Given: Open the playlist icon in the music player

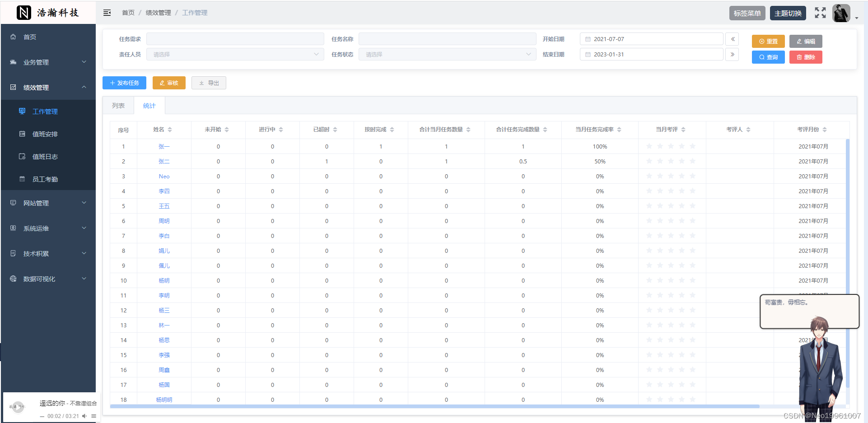Looking at the screenshot, I should [x=94, y=416].
